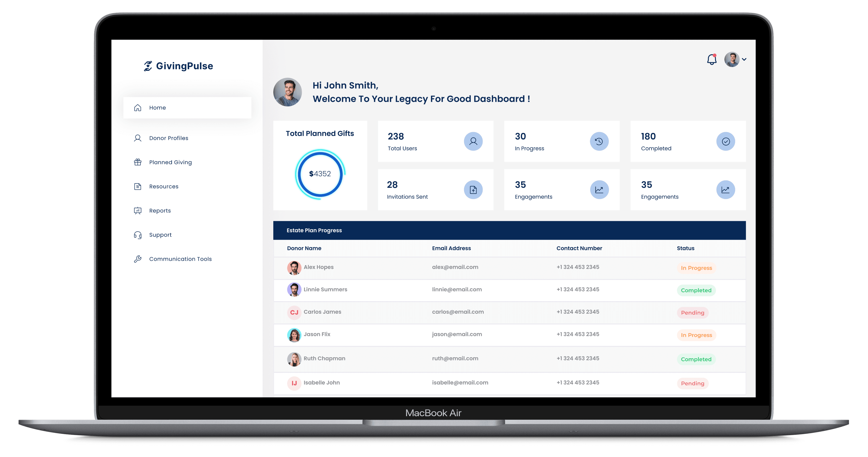Click the Email Address column header
The height and width of the screenshot is (457, 868).
click(451, 248)
